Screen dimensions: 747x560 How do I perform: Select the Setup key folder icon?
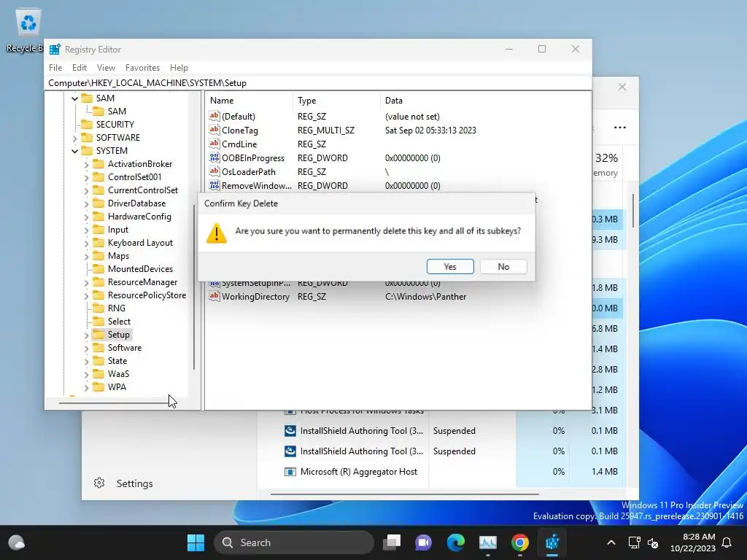pos(98,334)
